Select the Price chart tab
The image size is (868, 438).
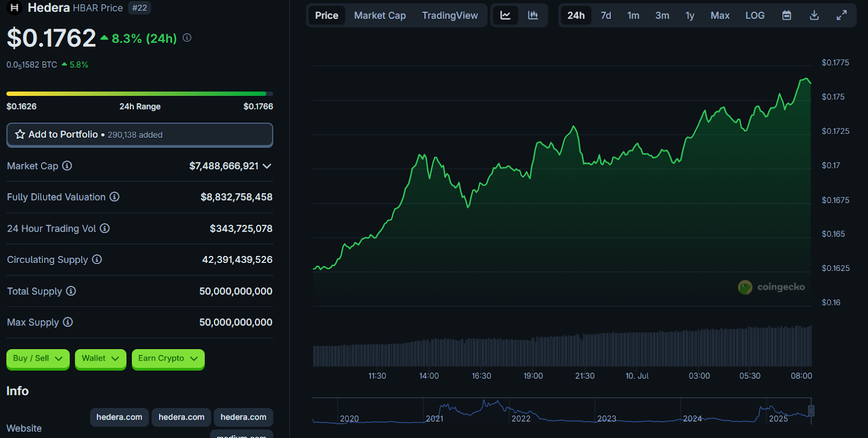click(x=327, y=15)
